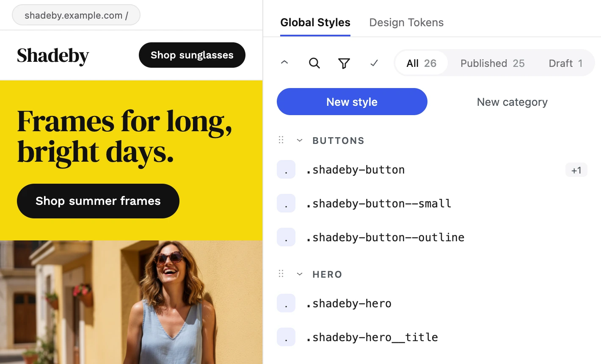Click the HERO category label

[327, 274]
